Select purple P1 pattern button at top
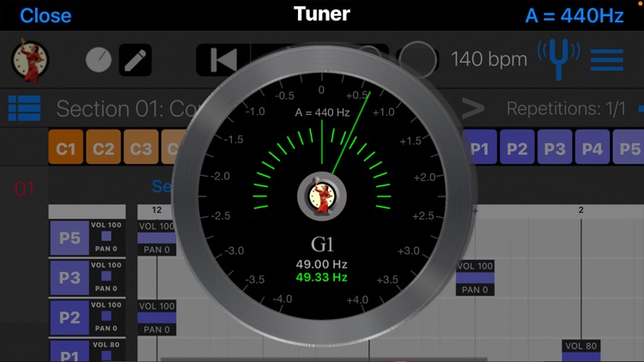644x362 pixels. pyautogui.click(x=479, y=148)
